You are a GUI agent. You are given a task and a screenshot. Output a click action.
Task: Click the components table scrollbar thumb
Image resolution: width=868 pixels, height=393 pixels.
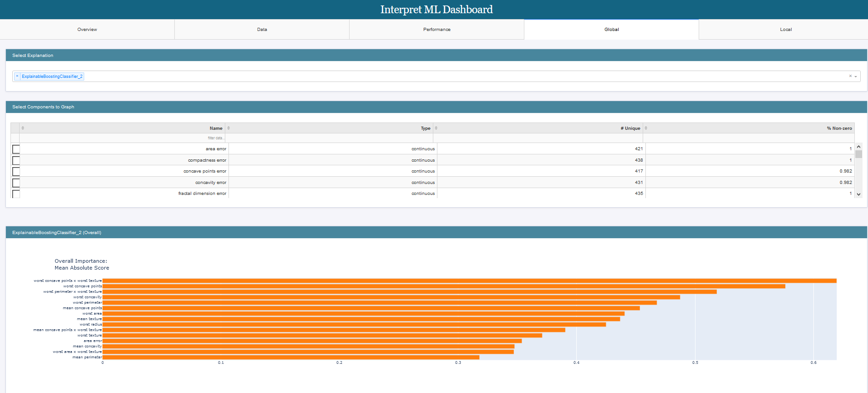pyautogui.click(x=858, y=154)
